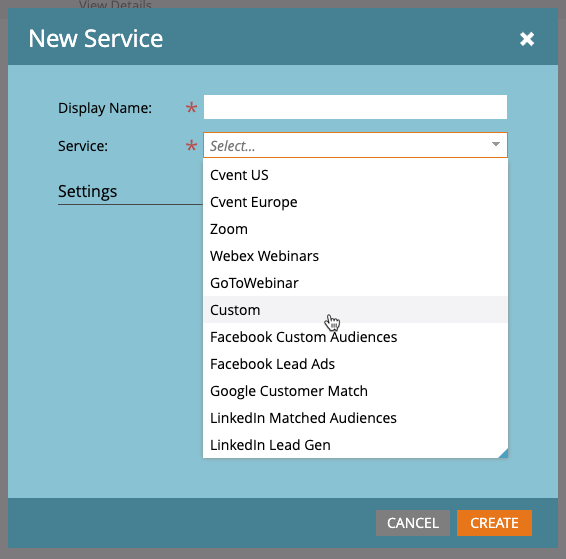Click the Service dropdown arrow

[496, 144]
